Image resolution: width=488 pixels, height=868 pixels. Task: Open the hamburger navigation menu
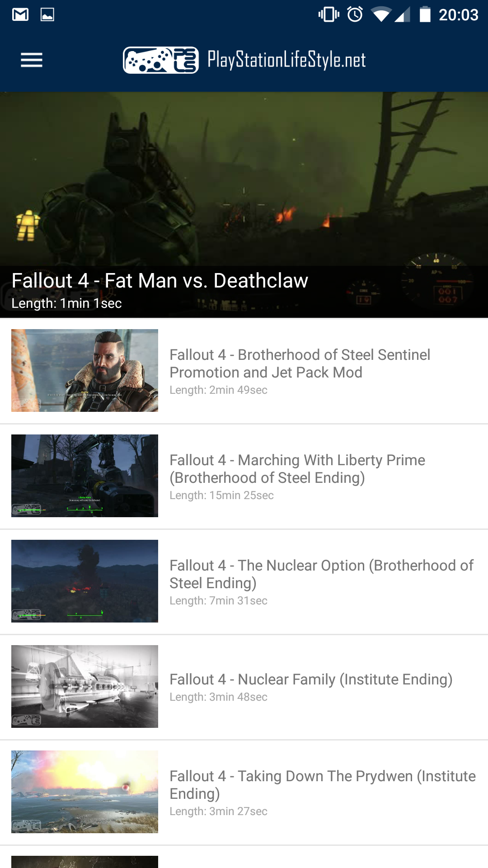tap(32, 60)
